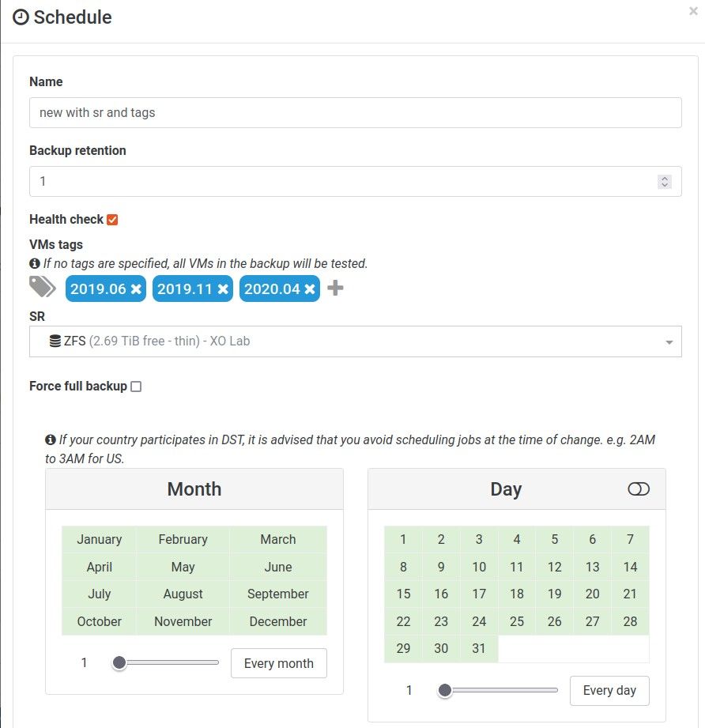Click the gray tags icon
This screenshot has width=705, height=728.
point(42,286)
